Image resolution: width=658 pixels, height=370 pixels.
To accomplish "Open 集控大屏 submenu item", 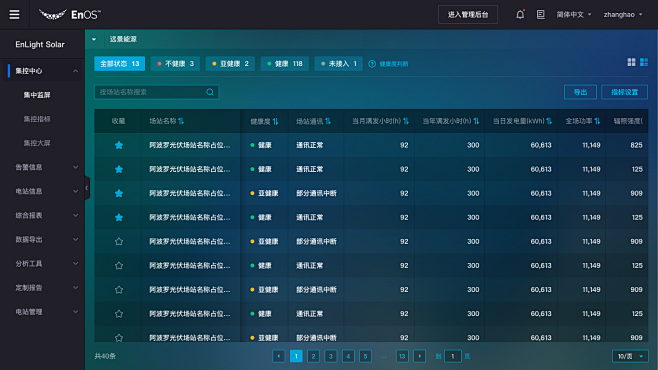I will [x=37, y=143].
